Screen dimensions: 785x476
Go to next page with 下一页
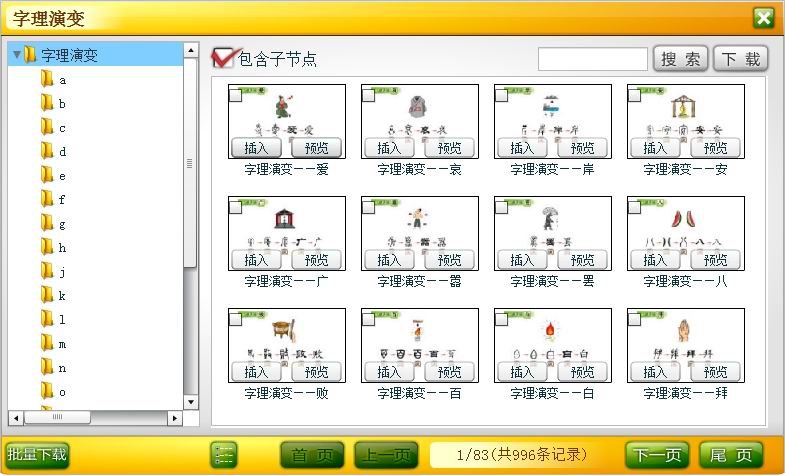pos(657,455)
